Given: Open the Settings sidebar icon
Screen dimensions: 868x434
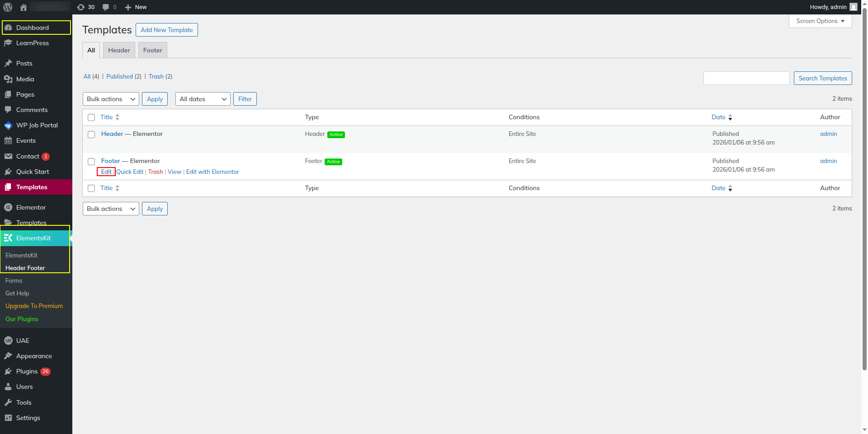Looking at the screenshot, I should (8, 418).
